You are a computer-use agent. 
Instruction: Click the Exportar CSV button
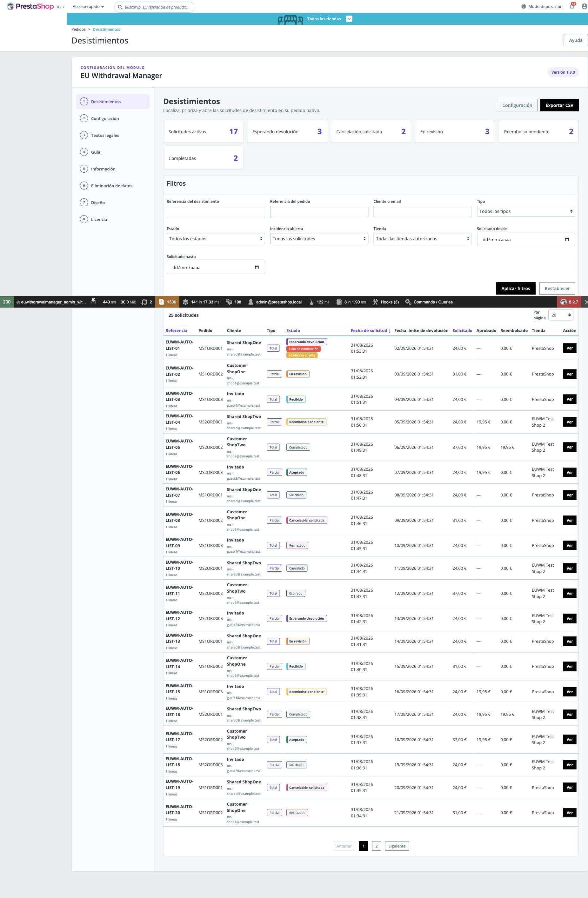pos(559,105)
